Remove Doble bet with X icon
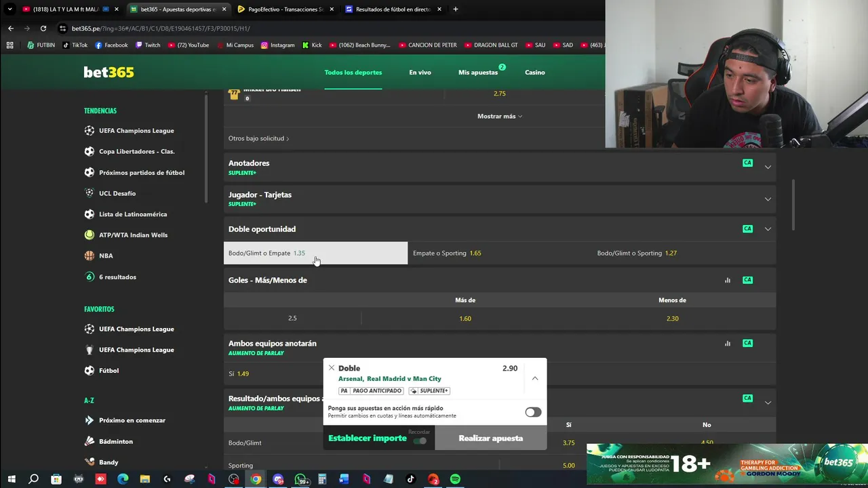This screenshot has width=868, height=488. (x=332, y=368)
